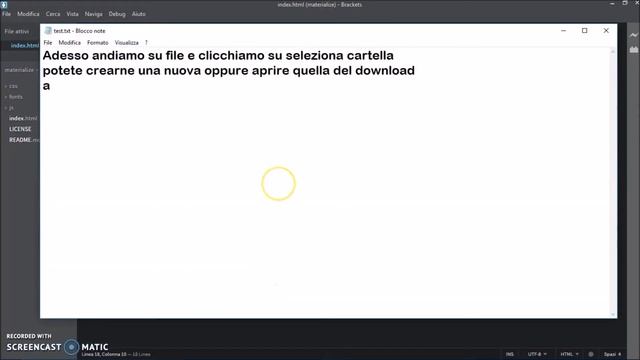
Task: Open index.html in the project tree
Action: tap(23, 118)
